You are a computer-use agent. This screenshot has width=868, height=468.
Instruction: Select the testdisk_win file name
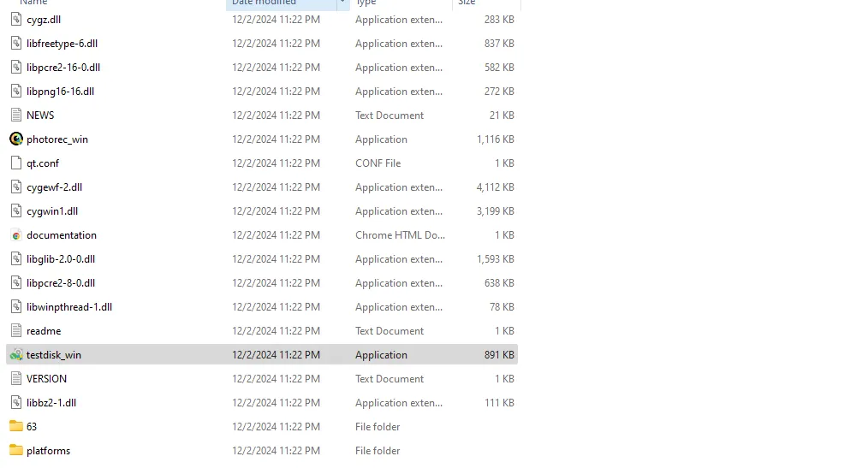pyautogui.click(x=54, y=354)
